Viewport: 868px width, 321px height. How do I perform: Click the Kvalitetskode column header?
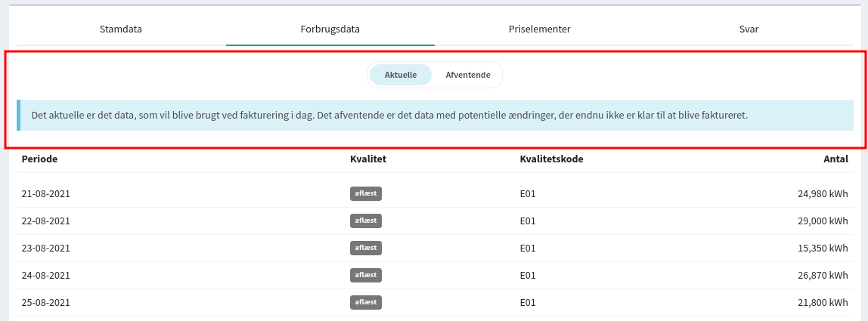(551, 159)
